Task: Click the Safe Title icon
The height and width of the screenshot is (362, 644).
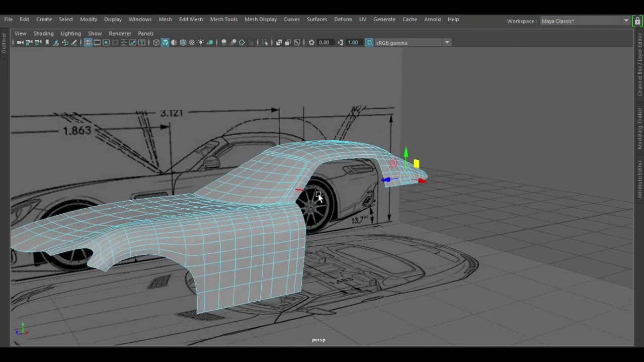Action: pos(142,43)
